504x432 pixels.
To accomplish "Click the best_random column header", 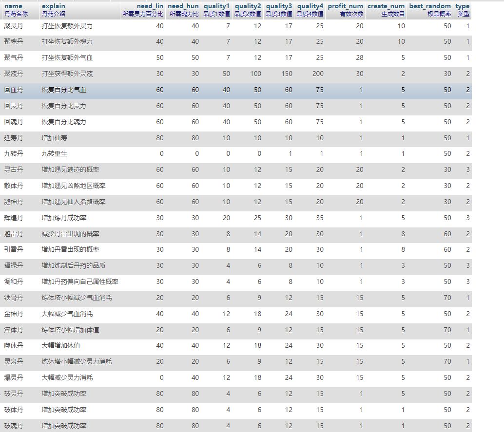I will click(430, 6).
